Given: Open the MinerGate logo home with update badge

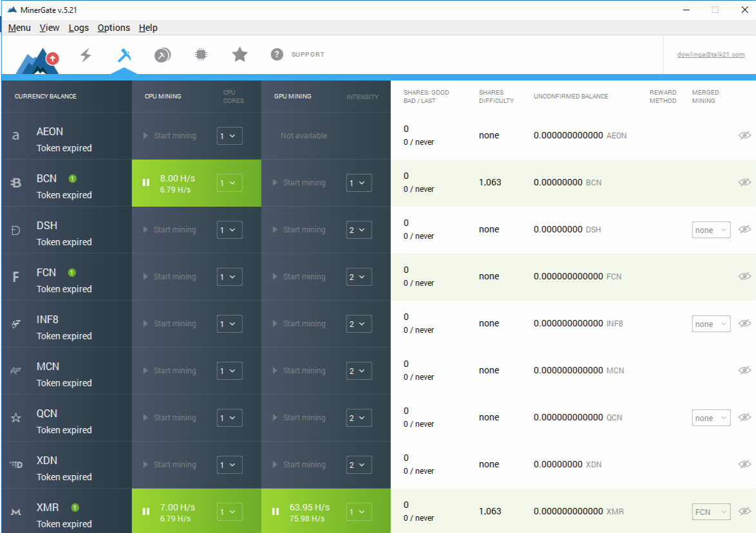Looking at the screenshot, I should click(x=37, y=61).
